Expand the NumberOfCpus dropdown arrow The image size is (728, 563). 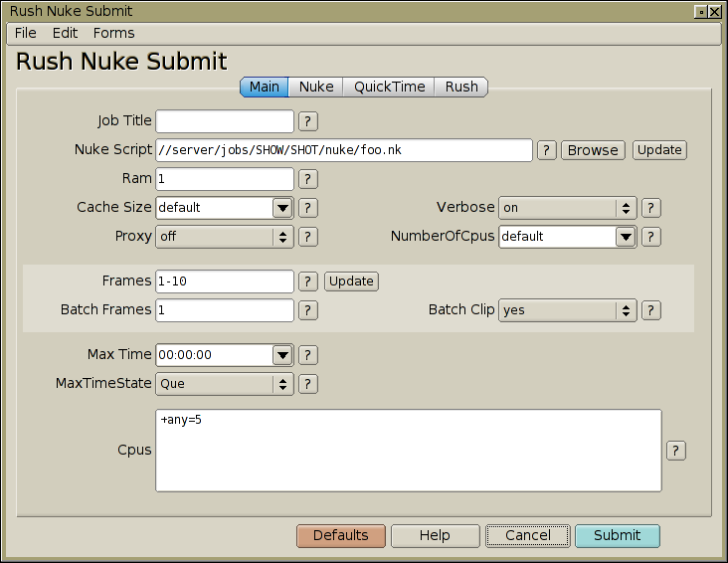[x=626, y=237]
